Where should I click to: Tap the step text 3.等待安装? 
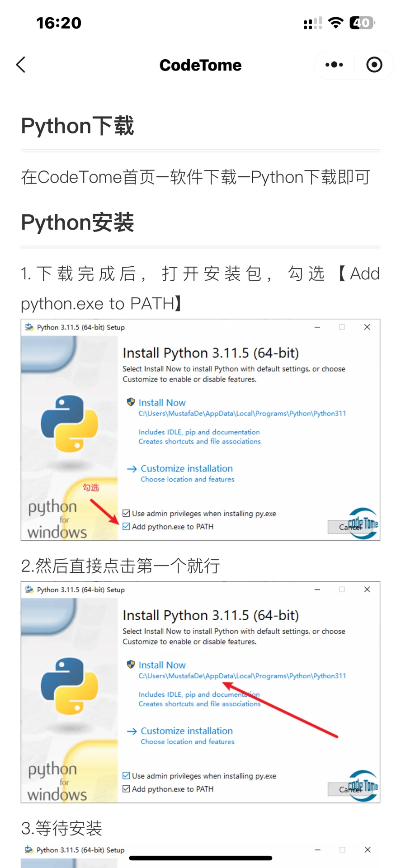pos(61,828)
